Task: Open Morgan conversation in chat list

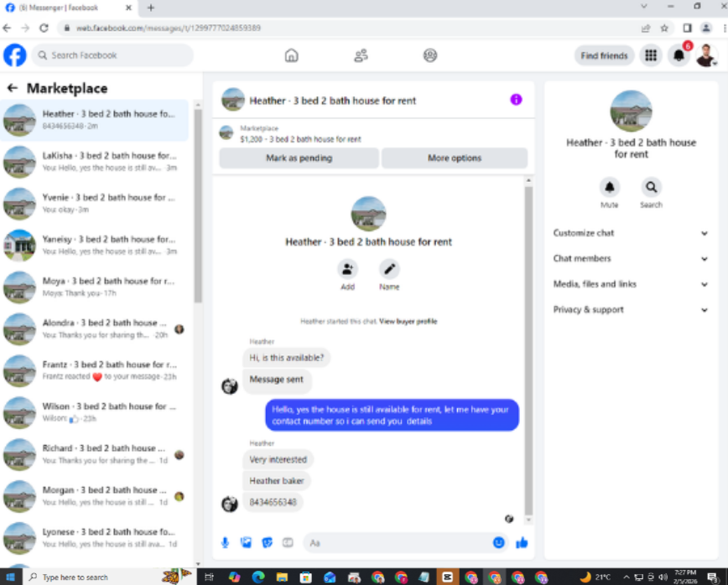Action: click(x=95, y=495)
